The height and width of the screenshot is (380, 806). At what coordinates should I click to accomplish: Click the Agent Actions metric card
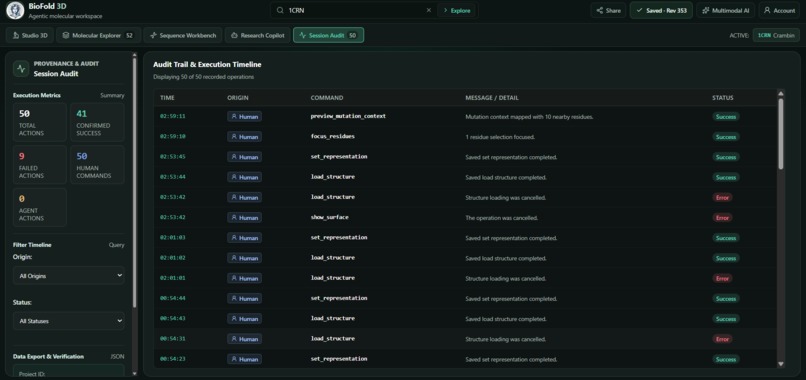pyautogui.click(x=40, y=207)
